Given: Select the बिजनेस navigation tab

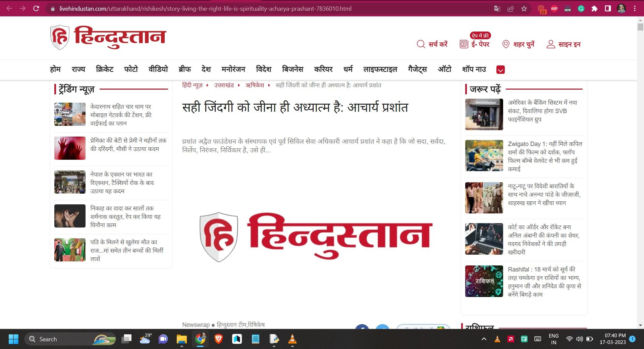Looking at the screenshot, I should click(x=292, y=69).
